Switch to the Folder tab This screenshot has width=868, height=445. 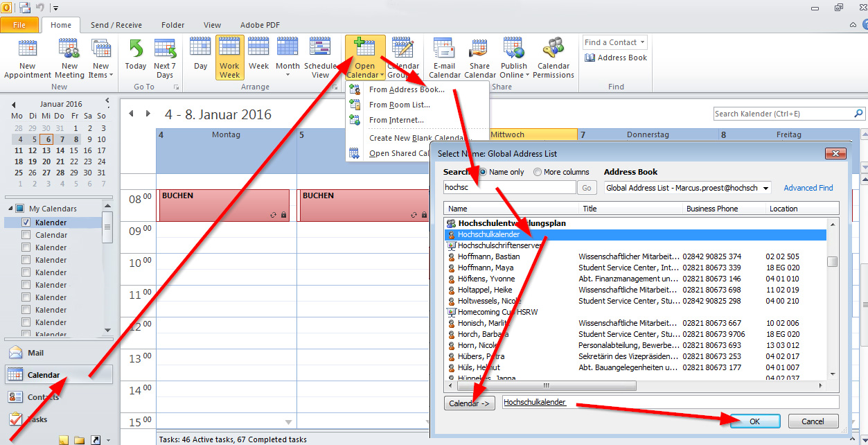(x=173, y=25)
